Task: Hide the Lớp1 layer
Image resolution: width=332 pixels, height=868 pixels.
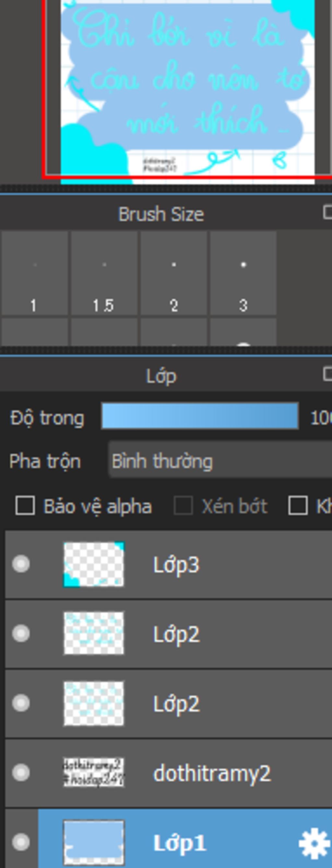Action: tap(21, 842)
